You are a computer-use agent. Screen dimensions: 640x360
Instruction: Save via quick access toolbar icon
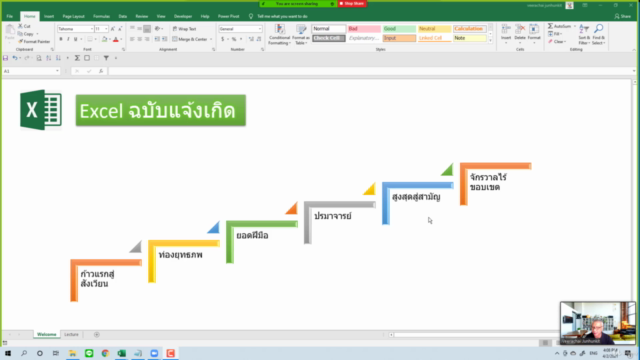(5, 58)
